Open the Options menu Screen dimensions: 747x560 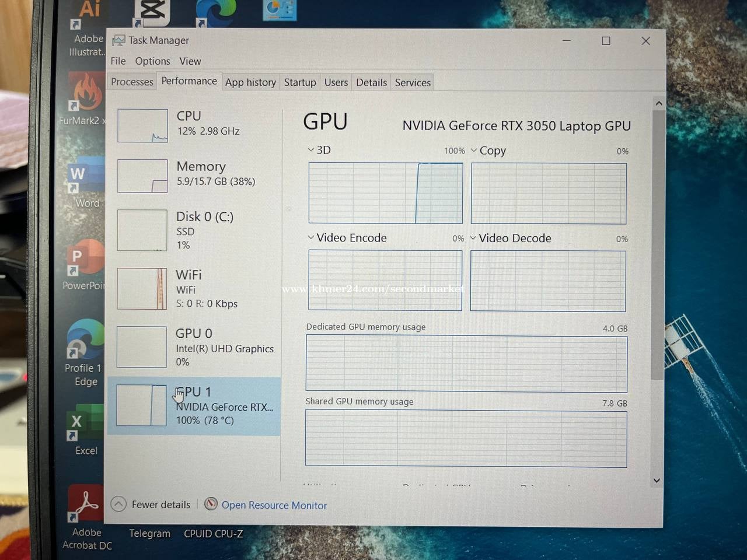click(x=152, y=61)
